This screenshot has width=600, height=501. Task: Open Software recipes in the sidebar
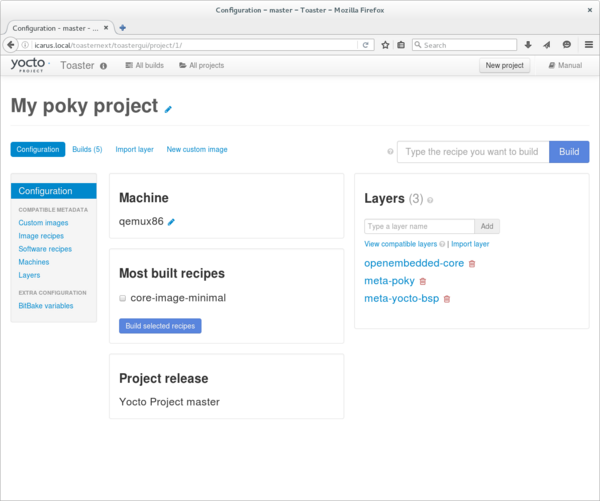pos(45,249)
